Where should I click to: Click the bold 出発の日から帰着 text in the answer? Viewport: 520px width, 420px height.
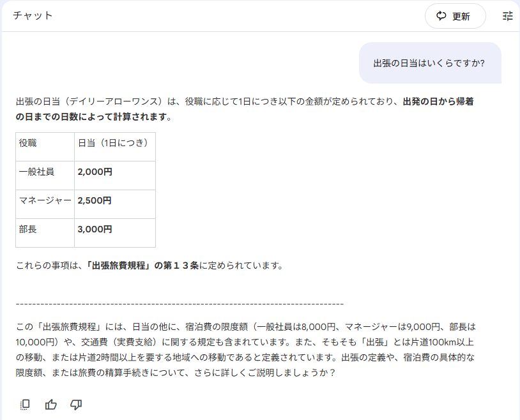coord(438,101)
